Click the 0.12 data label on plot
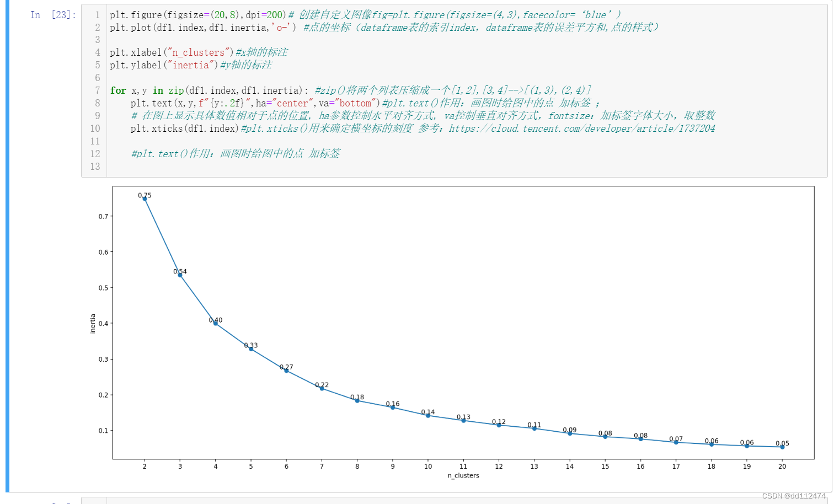The image size is (834, 504). [x=499, y=421]
